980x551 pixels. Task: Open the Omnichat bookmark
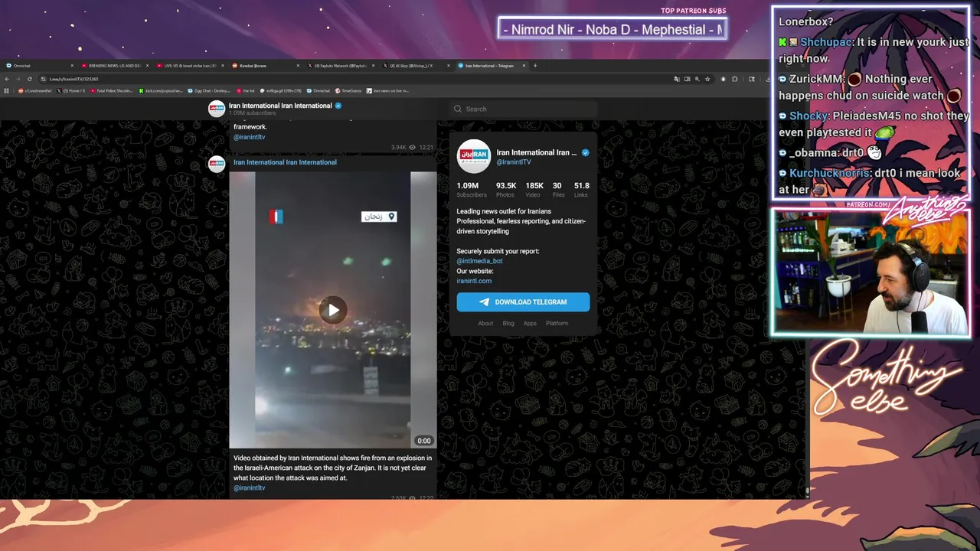coord(318,90)
